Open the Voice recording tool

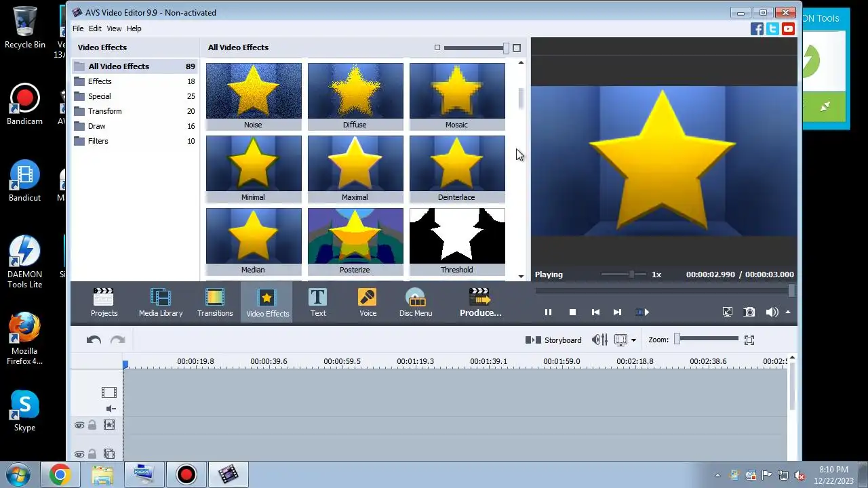pyautogui.click(x=368, y=302)
